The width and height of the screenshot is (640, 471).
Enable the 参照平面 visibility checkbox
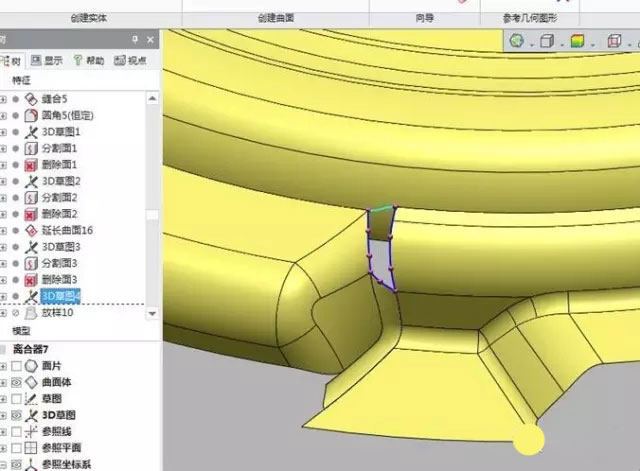coord(17,448)
